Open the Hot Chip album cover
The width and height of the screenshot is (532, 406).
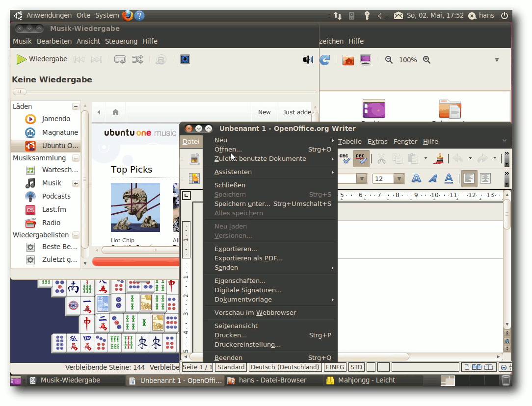[x=135, y=207]
